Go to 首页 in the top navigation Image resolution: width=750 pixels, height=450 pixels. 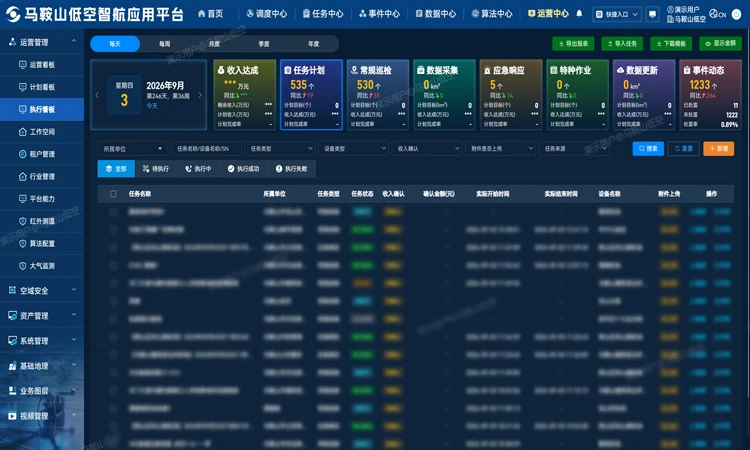[x=210, y=14]
